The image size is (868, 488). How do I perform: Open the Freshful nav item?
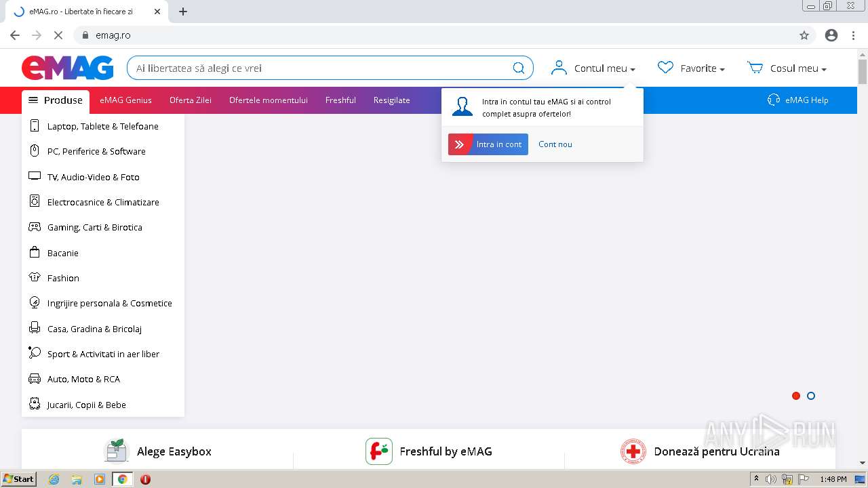pyautogui.click(x=340, y=100)
